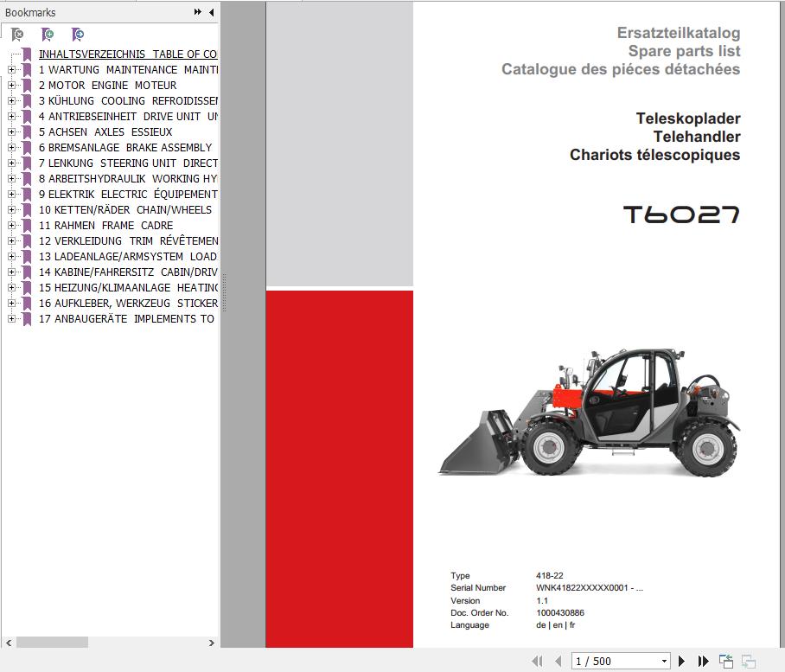
Task: Click the Language value de | en | fr
Action: (555, 625)
